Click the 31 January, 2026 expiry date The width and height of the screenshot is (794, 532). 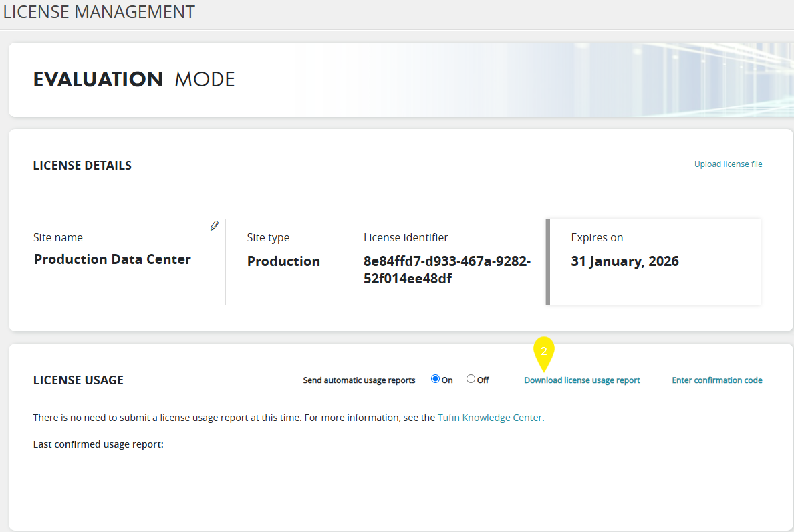click(x=624, y=261)
